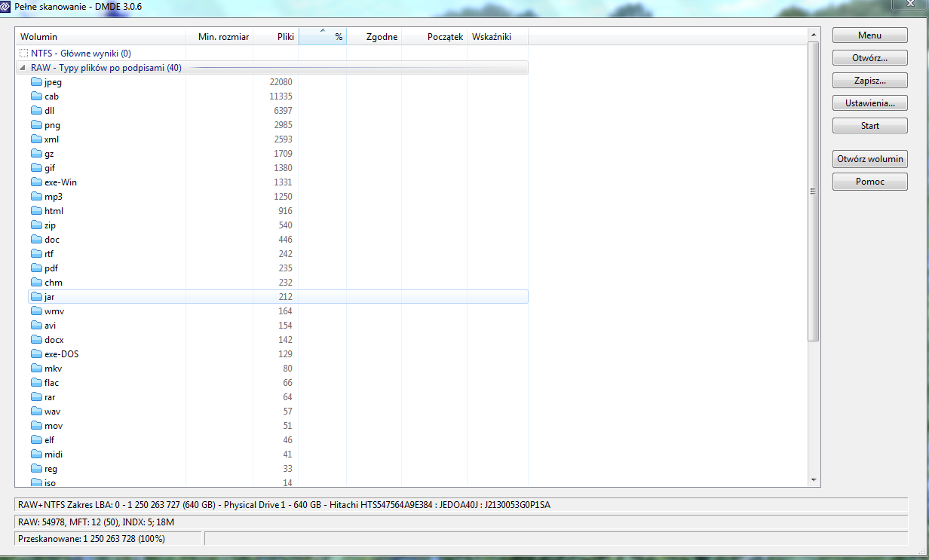Toggle the NTFS Główne wyniki checkbox
This screenshot has height=560, width=929.
coord(23,54)
